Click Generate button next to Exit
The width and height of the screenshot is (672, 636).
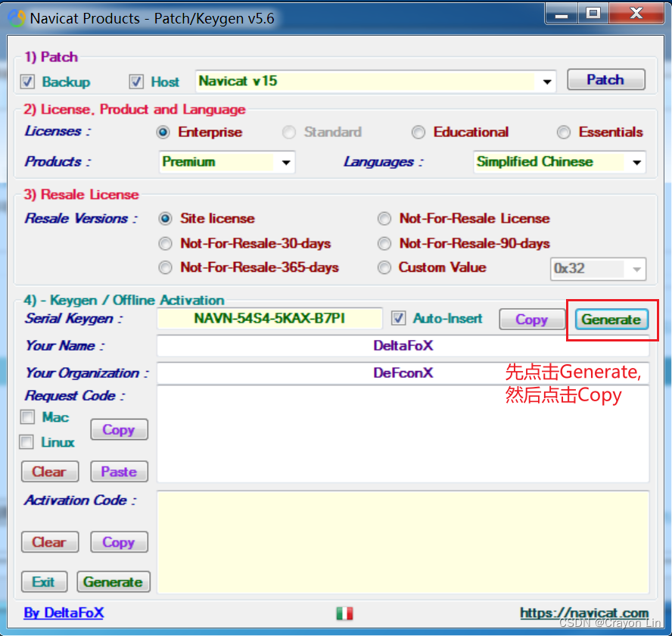114,582
